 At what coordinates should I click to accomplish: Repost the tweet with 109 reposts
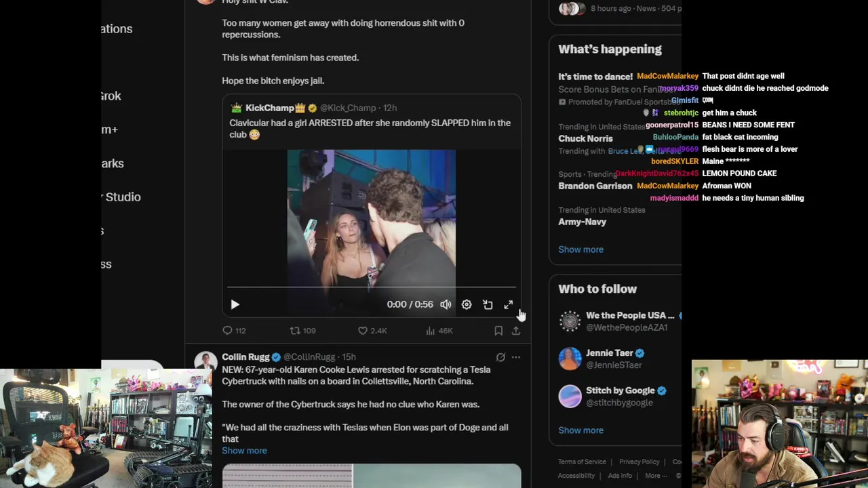tap(302, 331)
